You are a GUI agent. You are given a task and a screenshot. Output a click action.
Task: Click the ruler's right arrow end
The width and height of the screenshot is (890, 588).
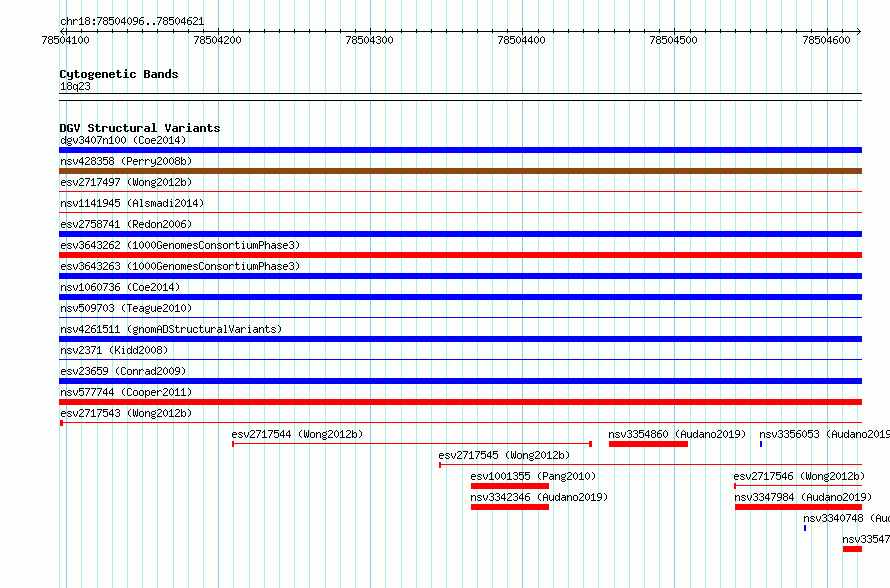click(x=859, y=32)
